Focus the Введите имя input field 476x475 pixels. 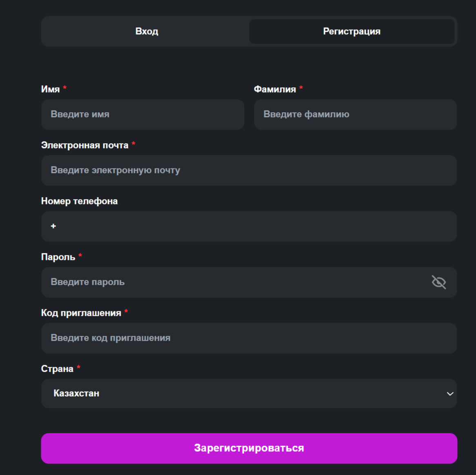click(x=143, y=115)
